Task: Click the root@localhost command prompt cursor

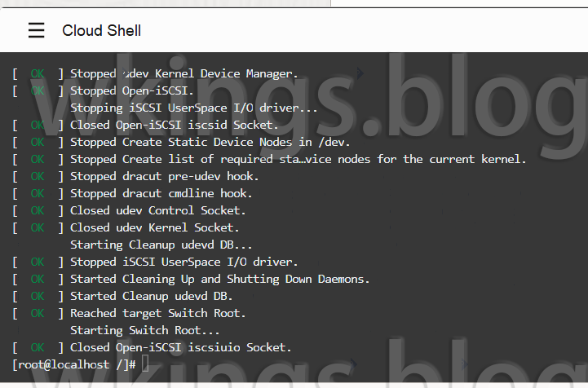Action: [x=145, y=364]
